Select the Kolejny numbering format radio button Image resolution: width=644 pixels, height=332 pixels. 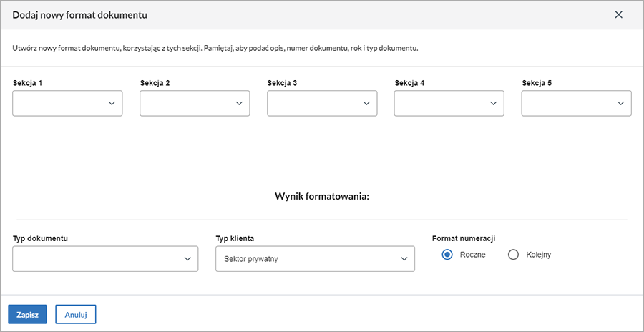[513, 255]
